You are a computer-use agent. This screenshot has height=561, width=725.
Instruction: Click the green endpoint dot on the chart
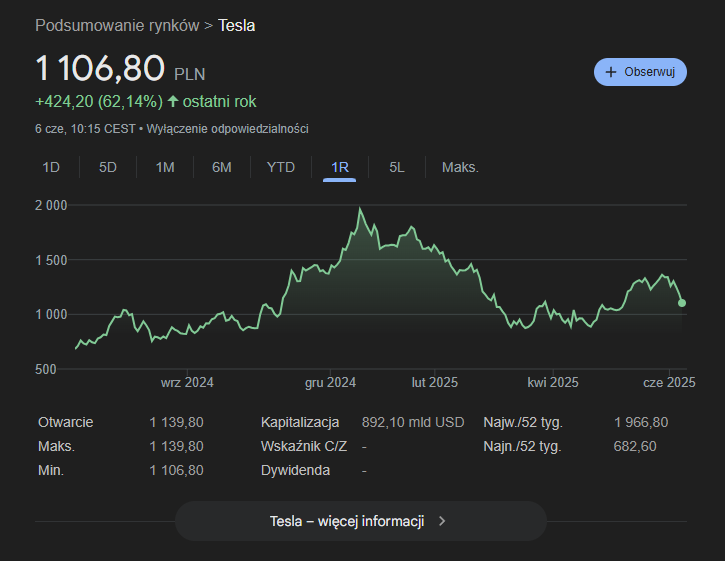(682, 302)
